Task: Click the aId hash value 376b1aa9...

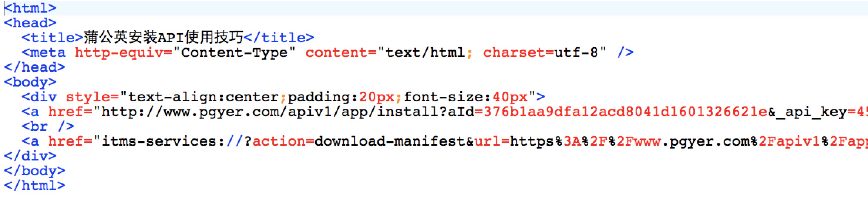Action: point(625,112)
